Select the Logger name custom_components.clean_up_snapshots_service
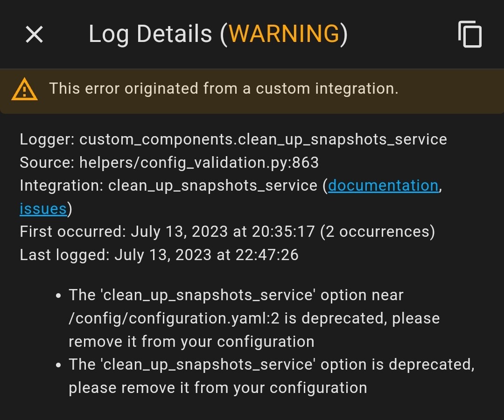 [264, 139]
